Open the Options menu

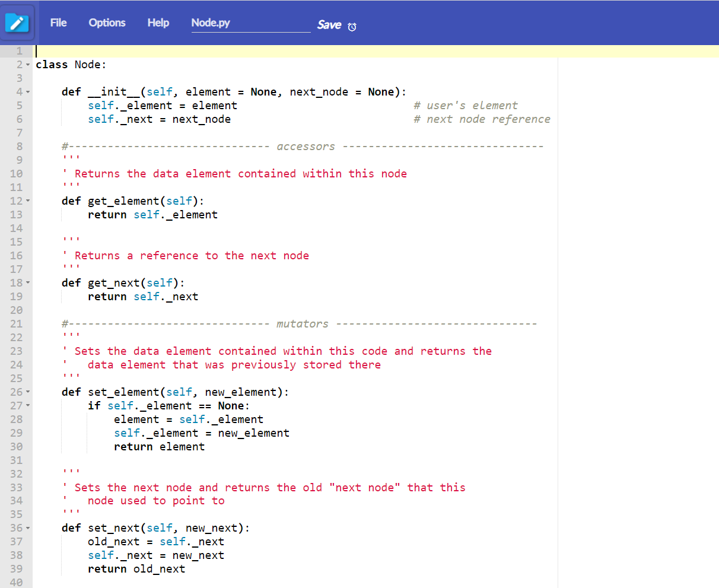coord(107,23)
